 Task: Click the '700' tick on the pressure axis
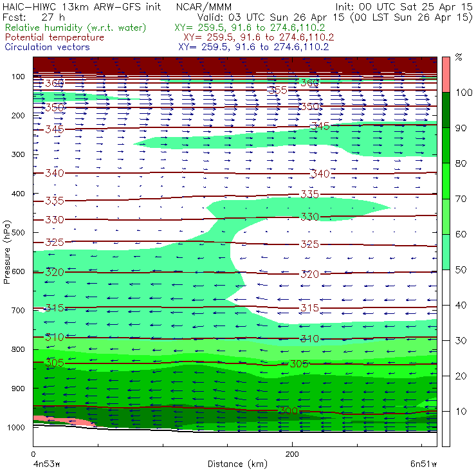(18, 310)
